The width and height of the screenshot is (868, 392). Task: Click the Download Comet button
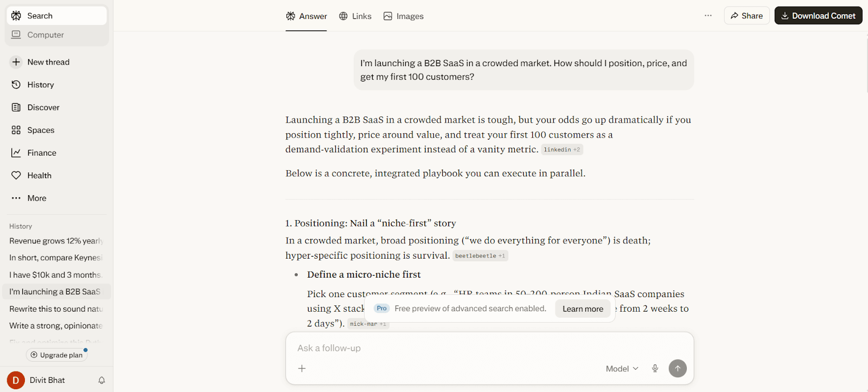[818, 15]
